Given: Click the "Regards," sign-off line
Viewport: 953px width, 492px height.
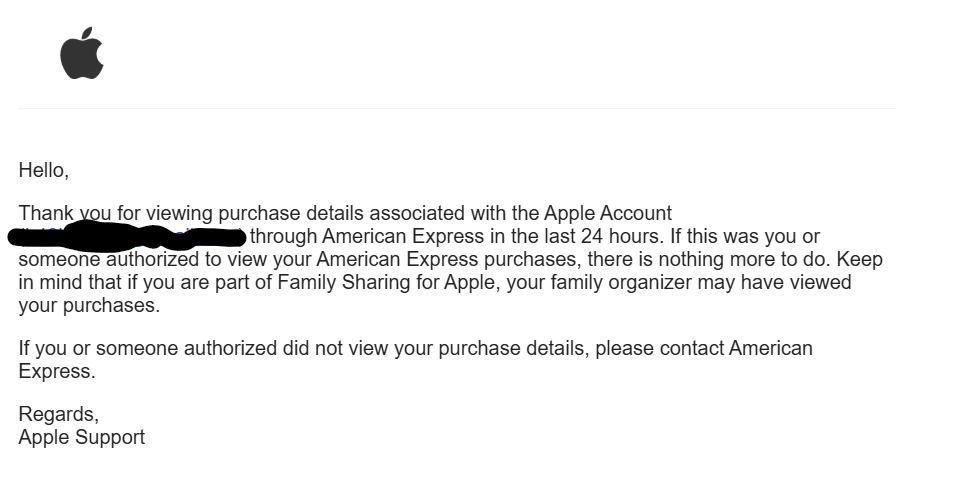Looking at the screenshot, I should tap(58, 414).
